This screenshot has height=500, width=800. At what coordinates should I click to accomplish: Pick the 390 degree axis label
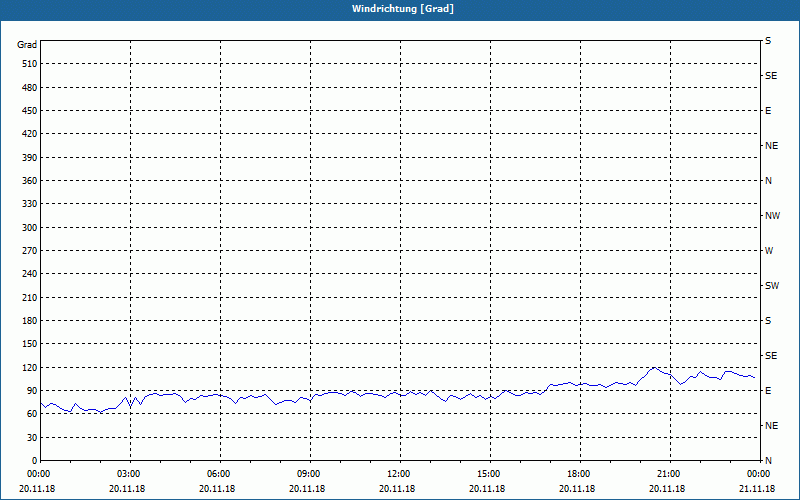30,158
